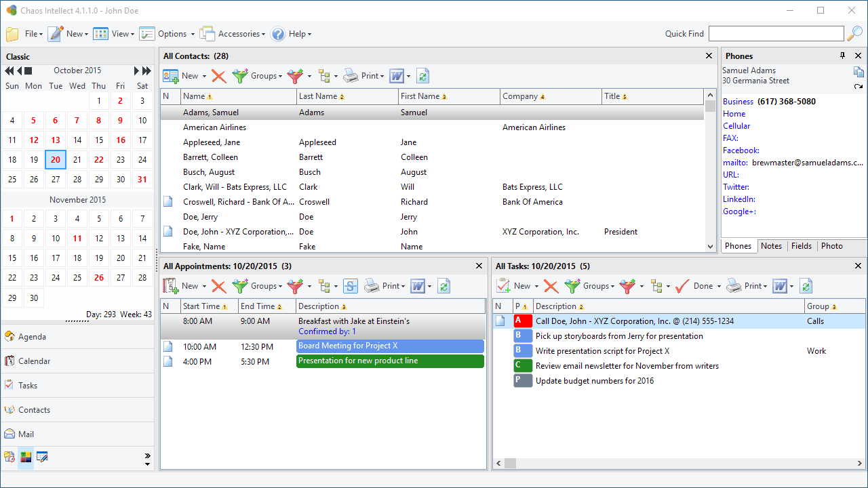
Task: Open the Mail section in sidebar
Action: click(77, 434)
